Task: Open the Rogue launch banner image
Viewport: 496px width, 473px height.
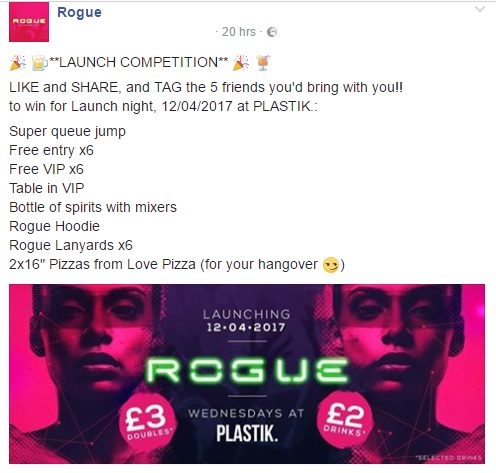Action: pos(247,374)
